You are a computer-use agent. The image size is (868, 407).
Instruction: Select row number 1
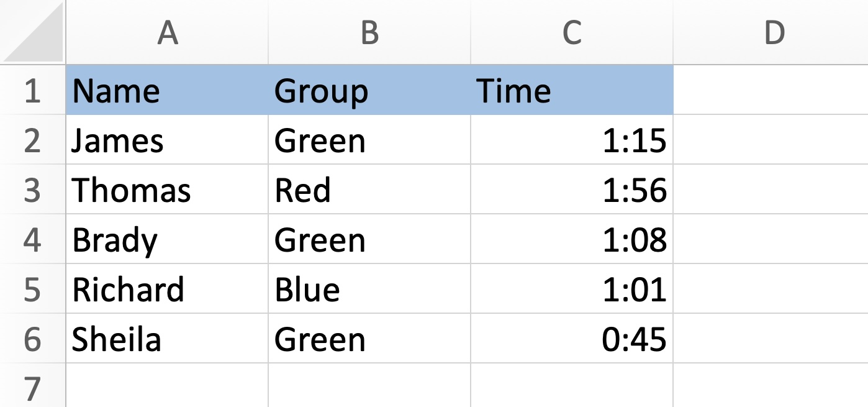32,90
